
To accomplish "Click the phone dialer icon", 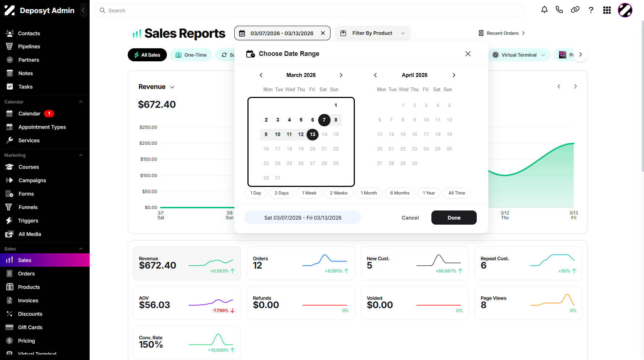I will pos(559,10).
